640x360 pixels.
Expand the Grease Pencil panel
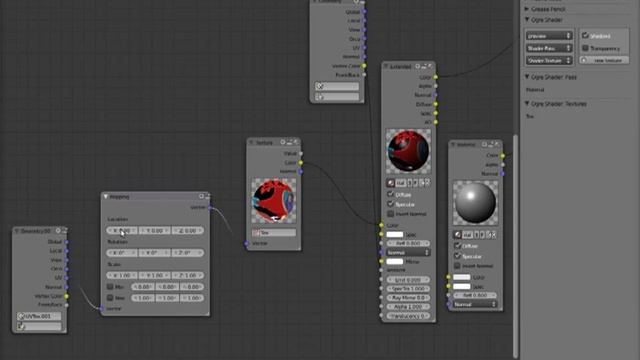(527, 9)
